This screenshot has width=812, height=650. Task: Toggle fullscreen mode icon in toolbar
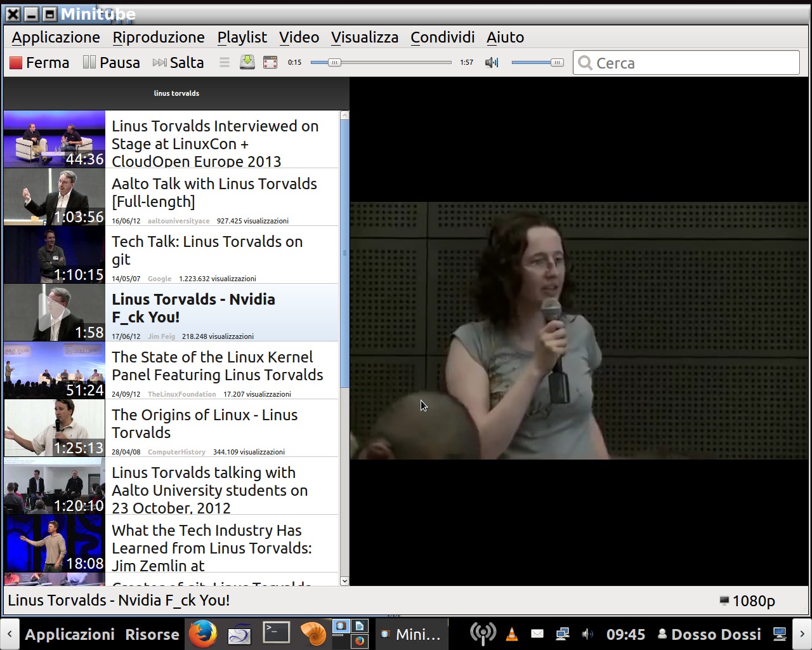click(x=270, y=62)
